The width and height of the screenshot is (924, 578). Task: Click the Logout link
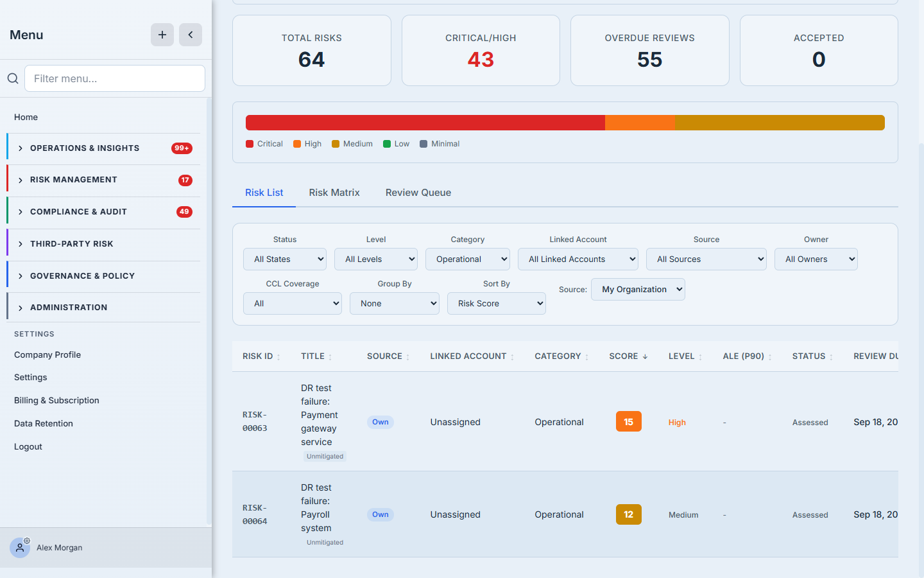28,447
